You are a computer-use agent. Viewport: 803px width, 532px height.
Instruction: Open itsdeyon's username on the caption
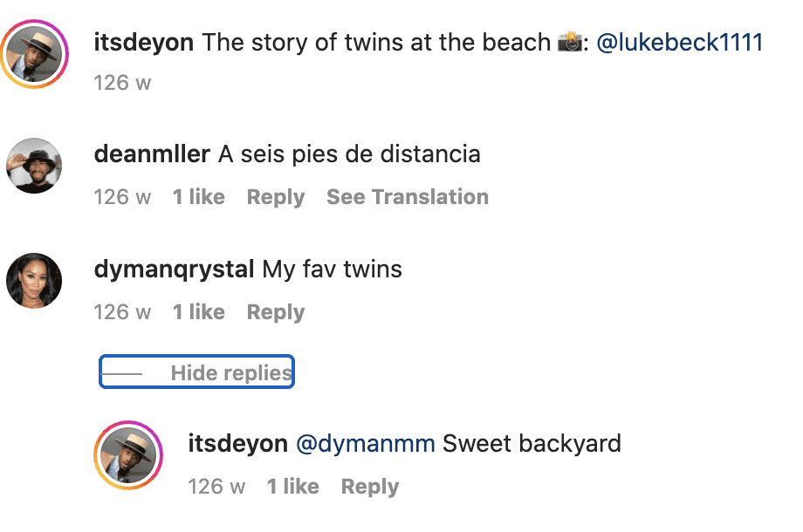pyautogui.click(x=143, y=41)
